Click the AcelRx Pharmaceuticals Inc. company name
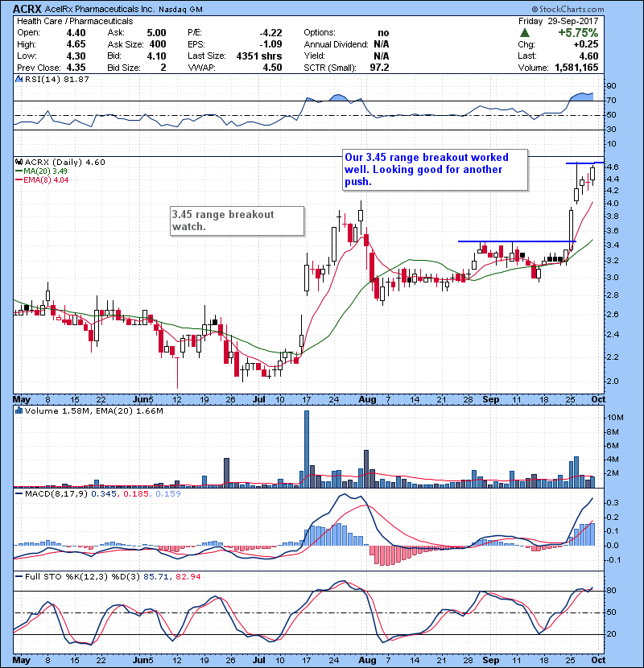Viewport: 644px width, 668px height. point(100,9)
